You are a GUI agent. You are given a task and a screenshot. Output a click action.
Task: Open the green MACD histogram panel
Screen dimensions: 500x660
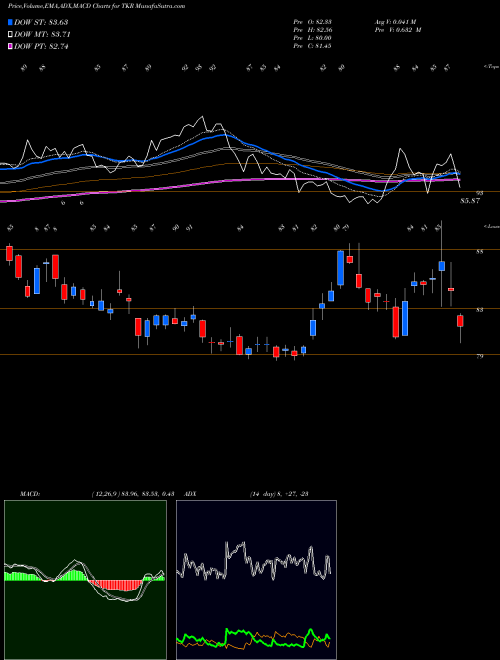(85, 580)
